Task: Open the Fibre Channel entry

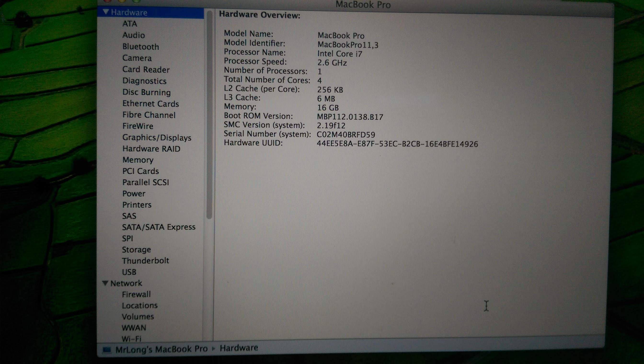Action: tap(149, 115)
